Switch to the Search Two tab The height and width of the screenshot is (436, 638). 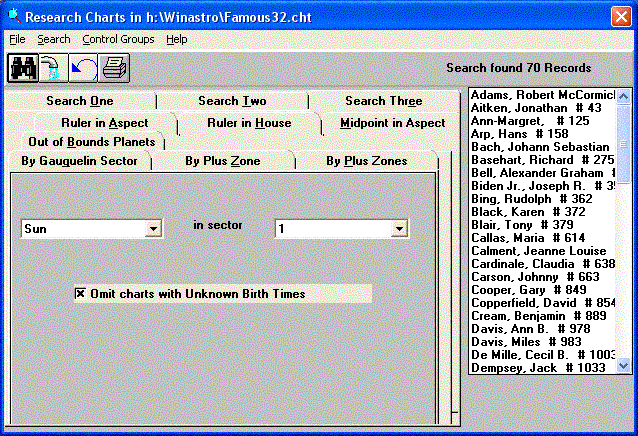(x=232, y=101)
